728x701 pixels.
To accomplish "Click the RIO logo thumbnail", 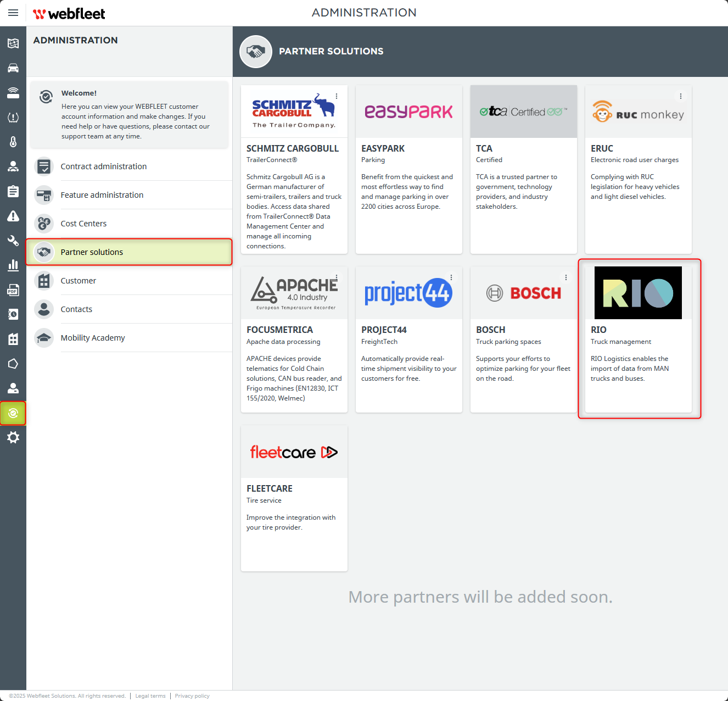I will pyautogui.click(x=638, y=293).
